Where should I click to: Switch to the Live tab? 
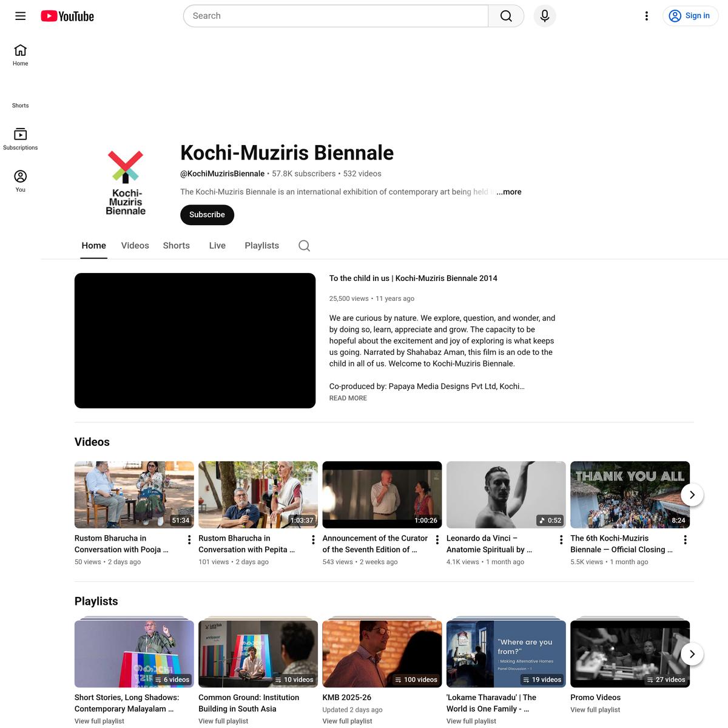coord(217,246)
